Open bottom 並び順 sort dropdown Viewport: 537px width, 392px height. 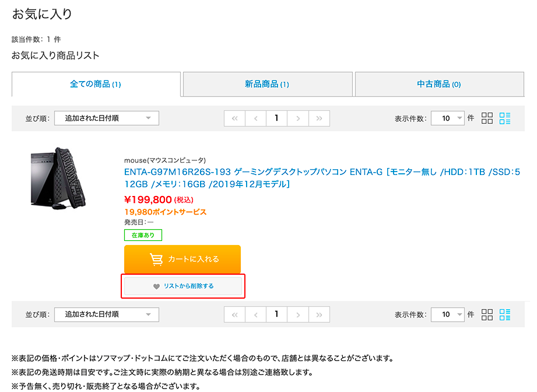coord(107,314)
